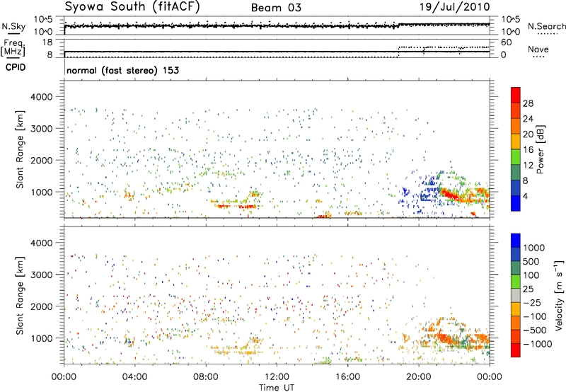Click the "−1000" Velocity color bar label

click(538, 344)
